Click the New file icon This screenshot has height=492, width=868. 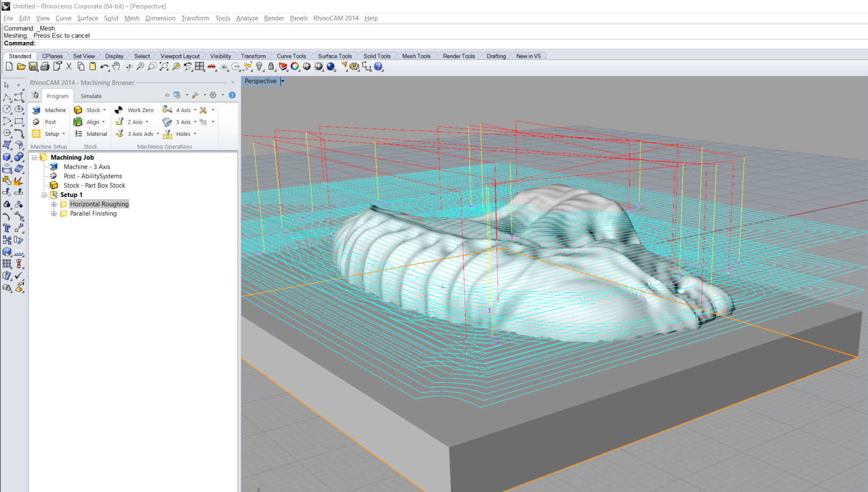click(x=9, y=66)
